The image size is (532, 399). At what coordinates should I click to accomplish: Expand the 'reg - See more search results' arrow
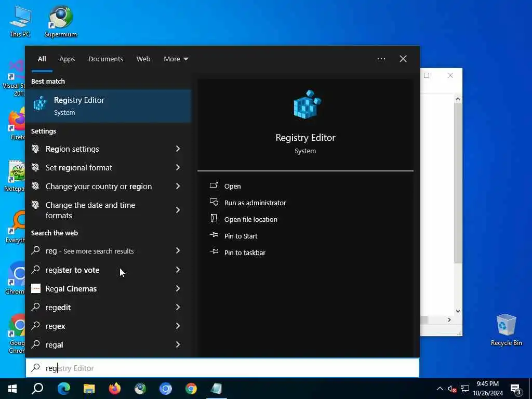click(x=178, y=250)
